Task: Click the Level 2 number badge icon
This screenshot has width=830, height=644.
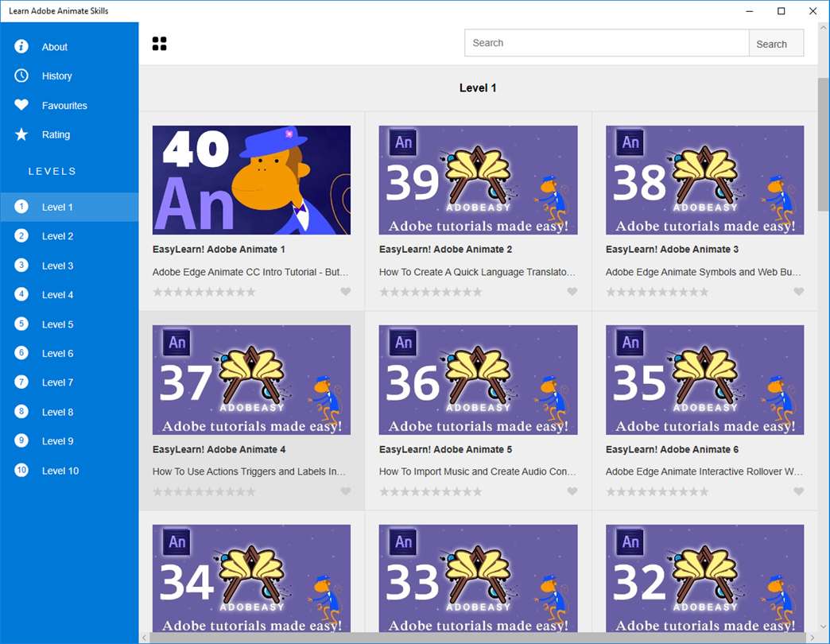Action: click(21, 235)
